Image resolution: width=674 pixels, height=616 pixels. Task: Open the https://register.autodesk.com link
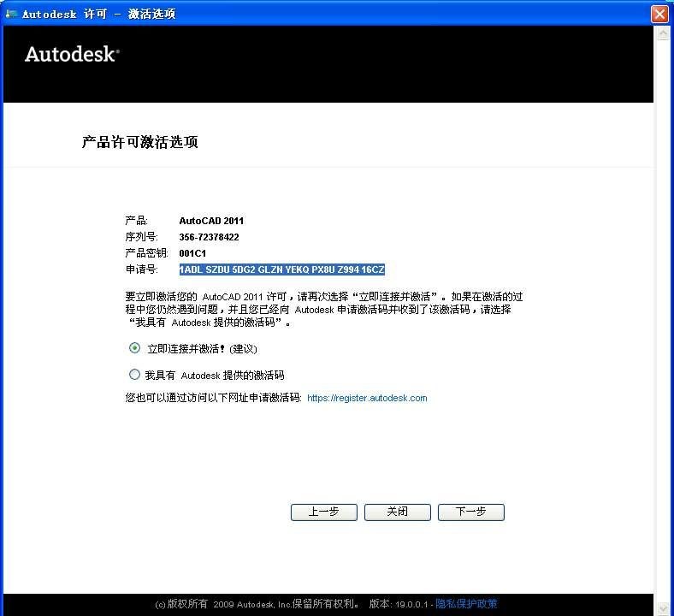pos(367,398)
